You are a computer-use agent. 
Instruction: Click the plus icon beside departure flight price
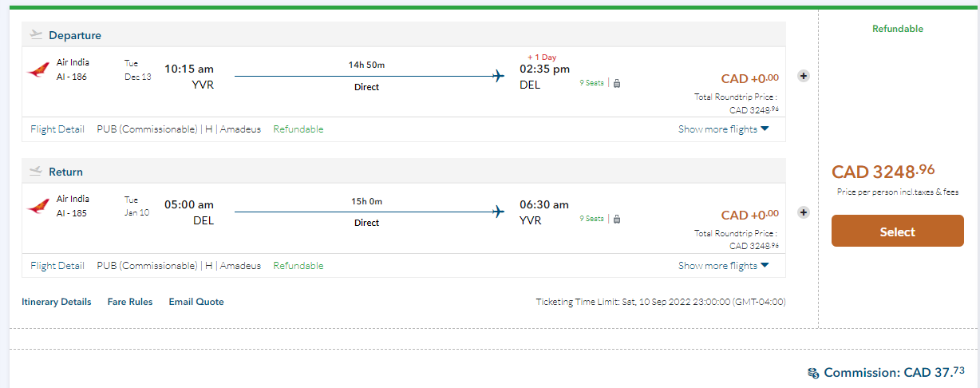click(x=804, y=77)
